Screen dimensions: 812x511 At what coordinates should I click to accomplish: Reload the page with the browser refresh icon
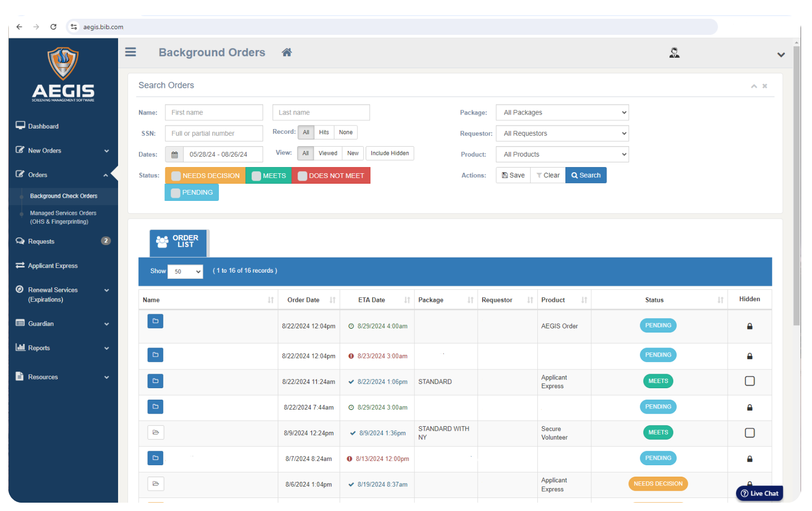coord(53,27)
